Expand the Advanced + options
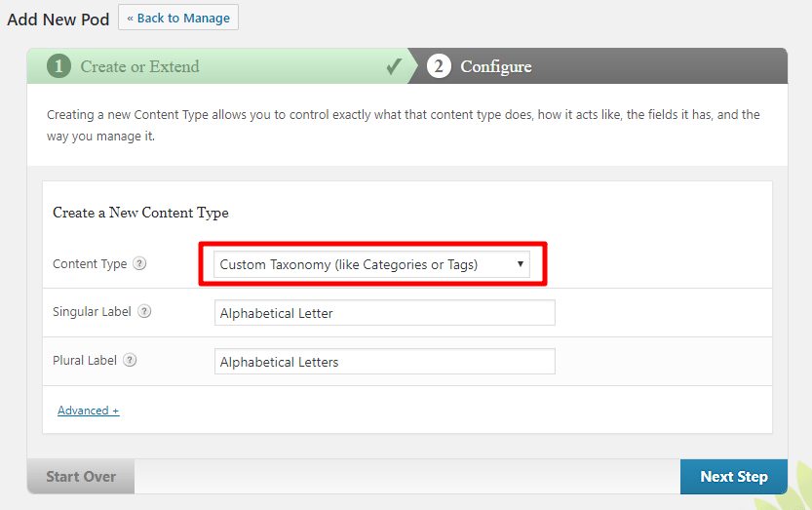Screen dimensions: 812x510 (88, 411)
